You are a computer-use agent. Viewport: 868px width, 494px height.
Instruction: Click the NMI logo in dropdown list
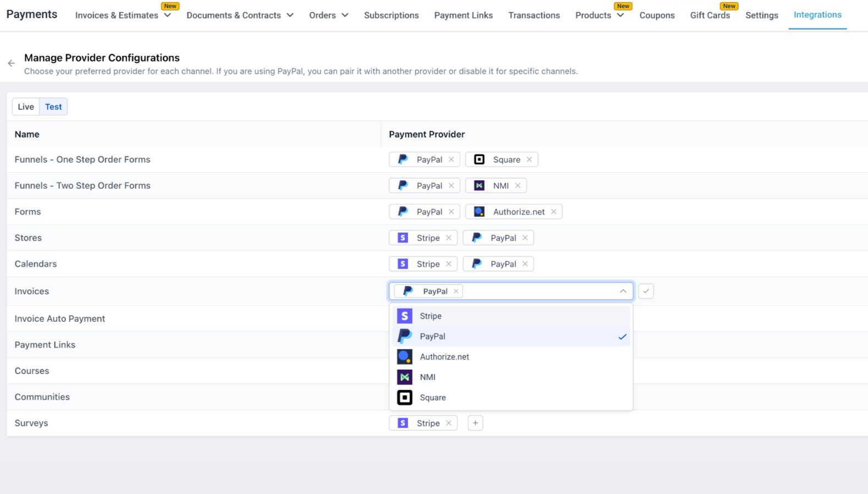coord(405,377)
